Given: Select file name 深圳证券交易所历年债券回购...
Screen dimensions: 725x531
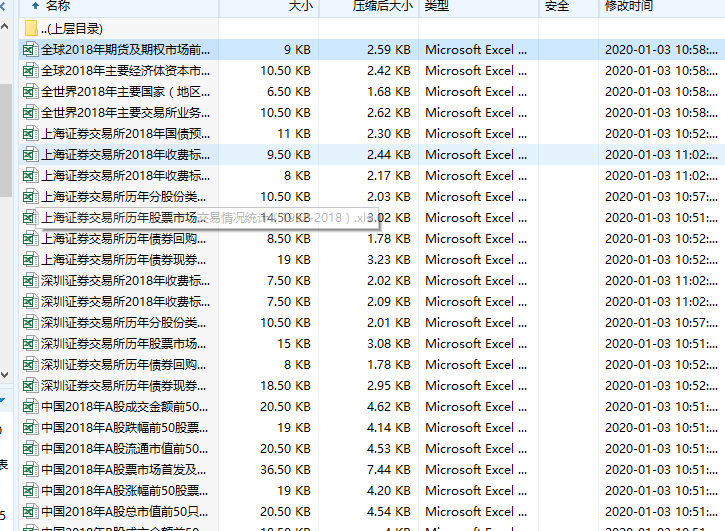Looking at the screenshot, I should tap(123, 364).
